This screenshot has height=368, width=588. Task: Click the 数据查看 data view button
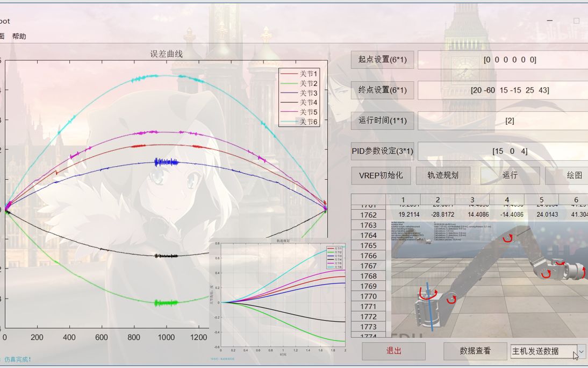pyautogui.click(x=475, y=350)
